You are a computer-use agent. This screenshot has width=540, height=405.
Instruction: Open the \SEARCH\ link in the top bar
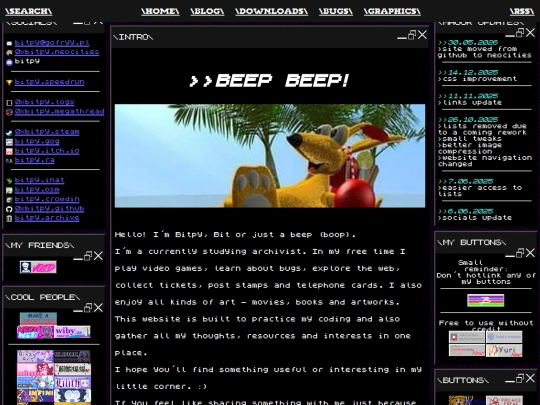(x=29, y=11)
